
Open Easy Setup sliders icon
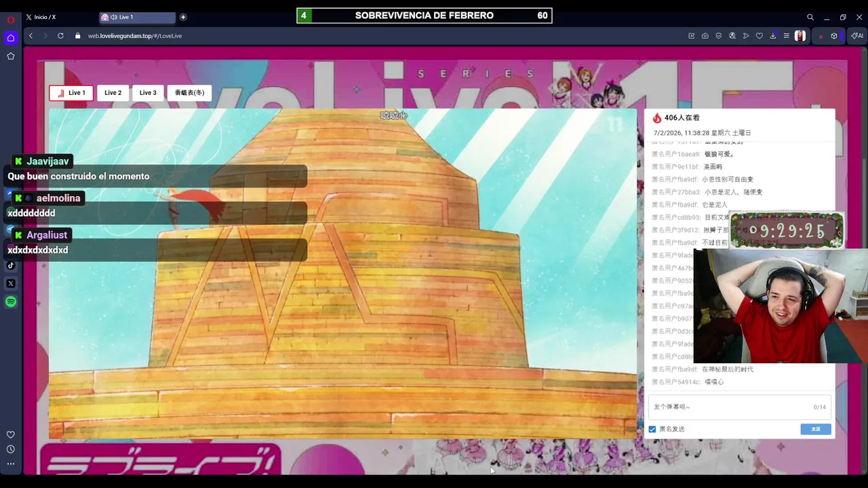click(x=787, y=36)
